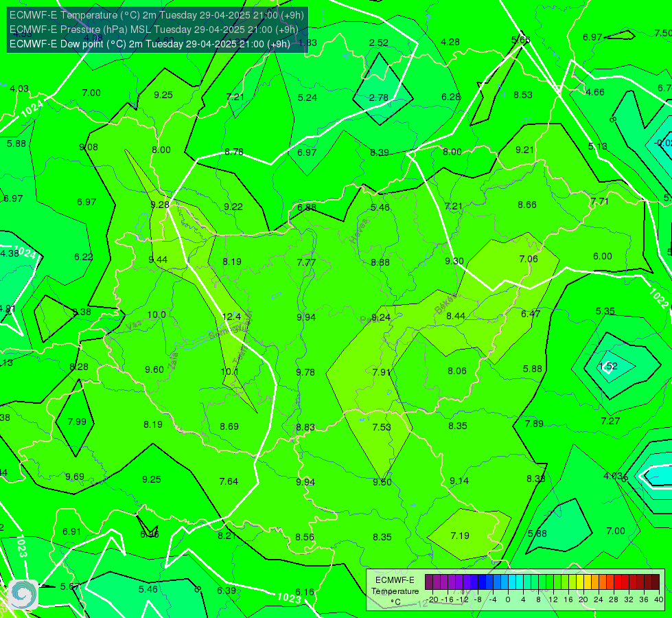Screen dimensions: 672x618
Task: Click the 7.71 map value
Action: [599, 201]
